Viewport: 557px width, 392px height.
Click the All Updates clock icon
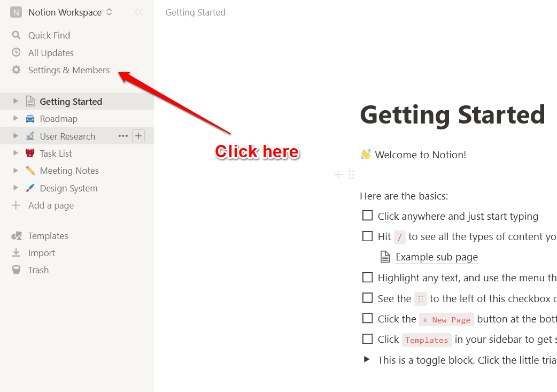click(16, 52)
